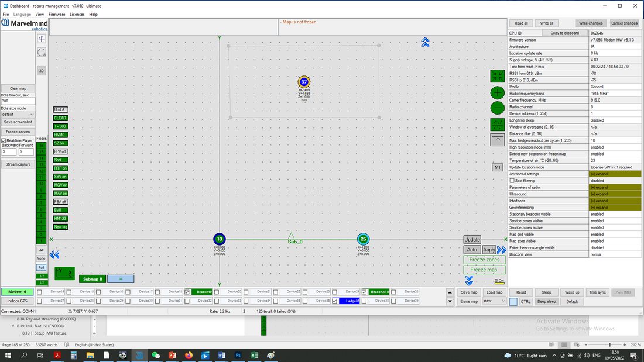Click the rotate map icon

pyautogui.click(x=42, y=53)
